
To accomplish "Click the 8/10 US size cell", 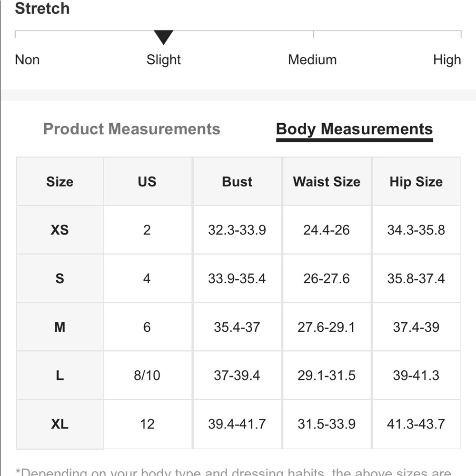I will (x=147, y=376).
